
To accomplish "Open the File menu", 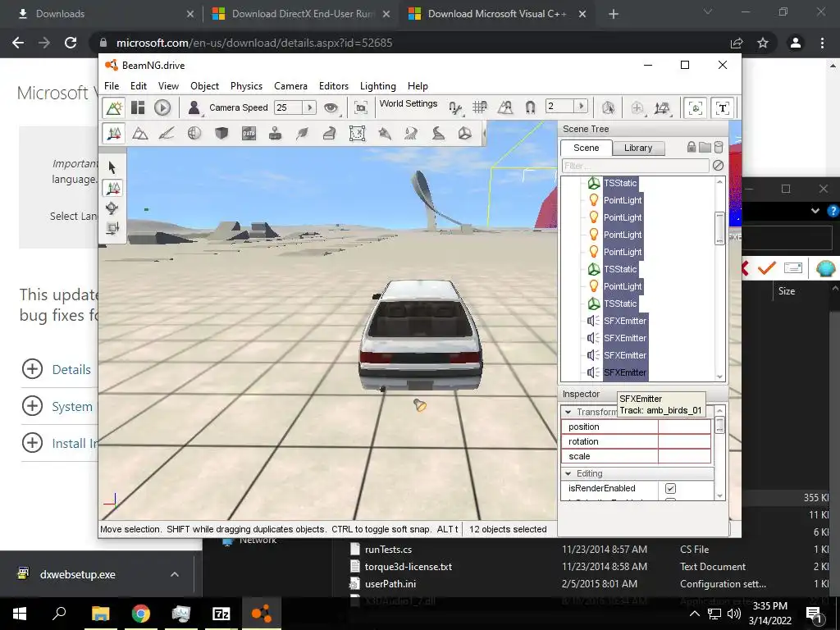I will click(112, 85).
